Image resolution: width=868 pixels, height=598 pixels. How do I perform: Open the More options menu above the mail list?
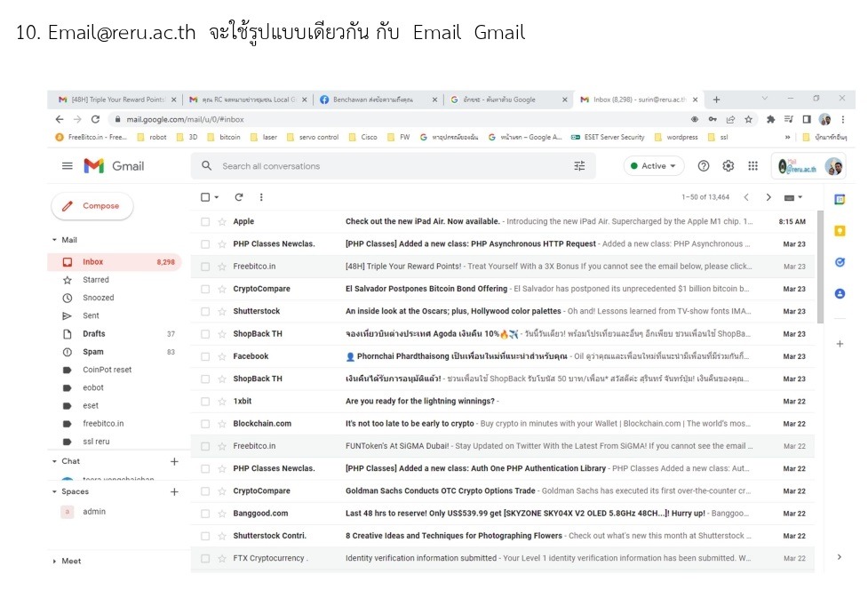point(261,197)
